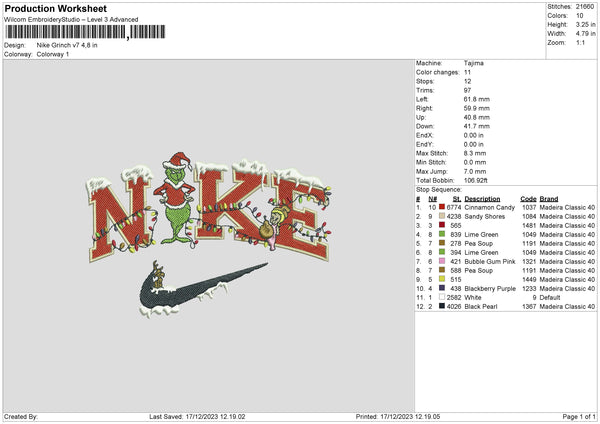Click stitch count 6774 in row 1

(x=454, y=207)
